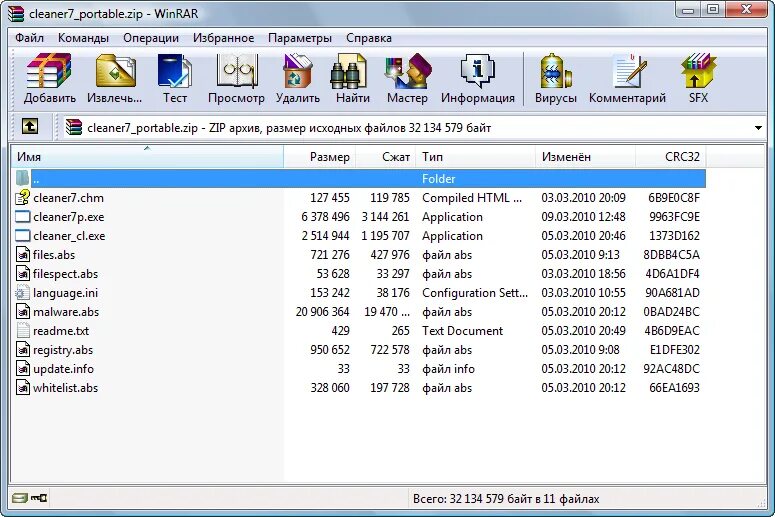Open the Команды menu
The width and height of the screenshot is (775, 517).
click(x=83, y=38)
